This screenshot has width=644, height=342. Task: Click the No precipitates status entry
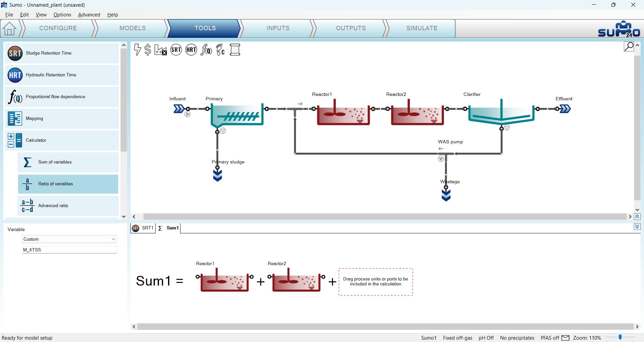(517, 338)
